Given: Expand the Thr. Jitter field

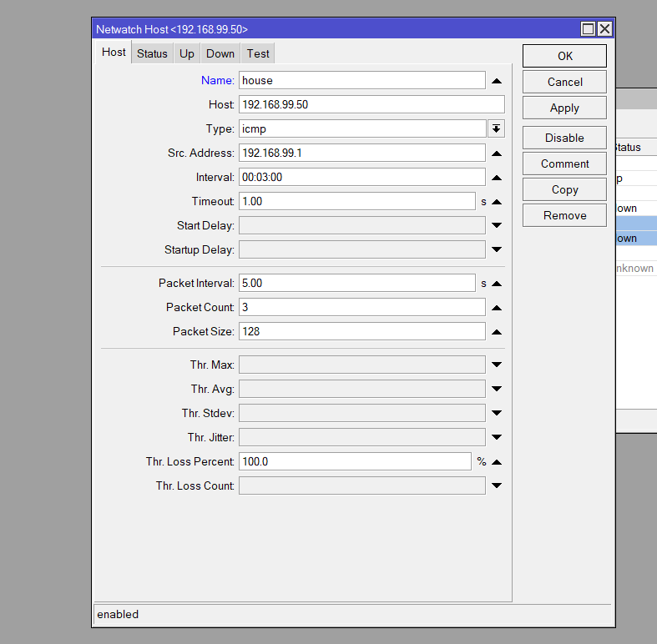Looking at the screenshot, I should 497,437.
